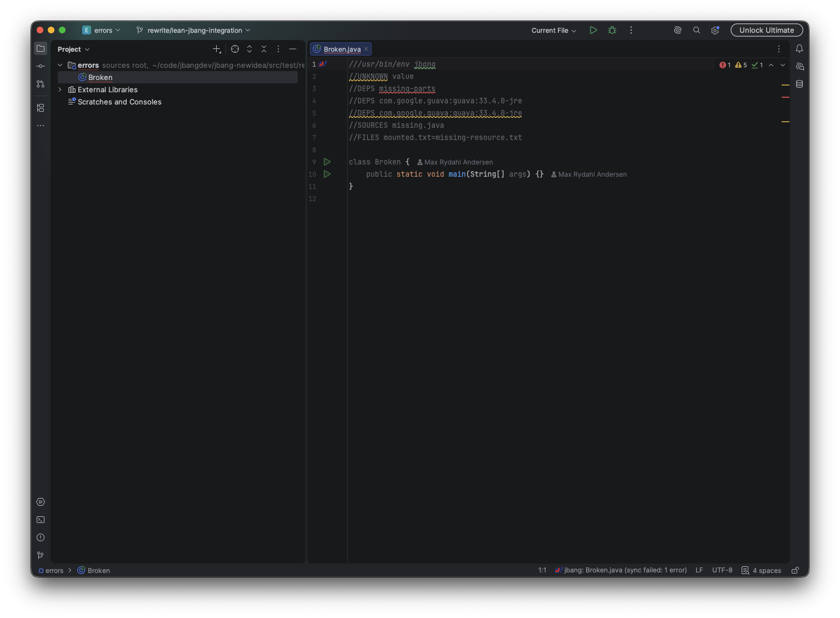Open the LF line separator selector
Screen dimensions: 840x618
(699, 570)
